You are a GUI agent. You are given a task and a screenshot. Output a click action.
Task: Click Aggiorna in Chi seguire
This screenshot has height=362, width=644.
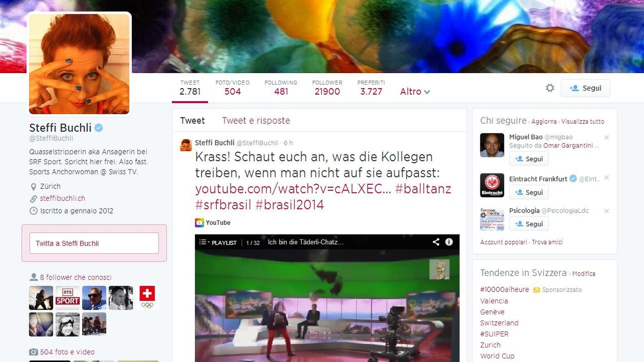544,122
